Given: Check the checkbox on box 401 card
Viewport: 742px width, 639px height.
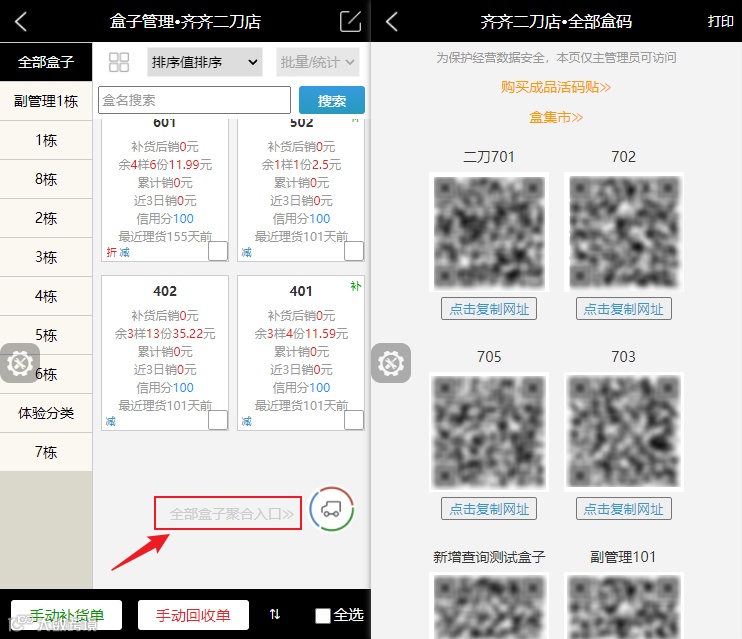Looking at the screenshot, I should [x=354, y=420].
